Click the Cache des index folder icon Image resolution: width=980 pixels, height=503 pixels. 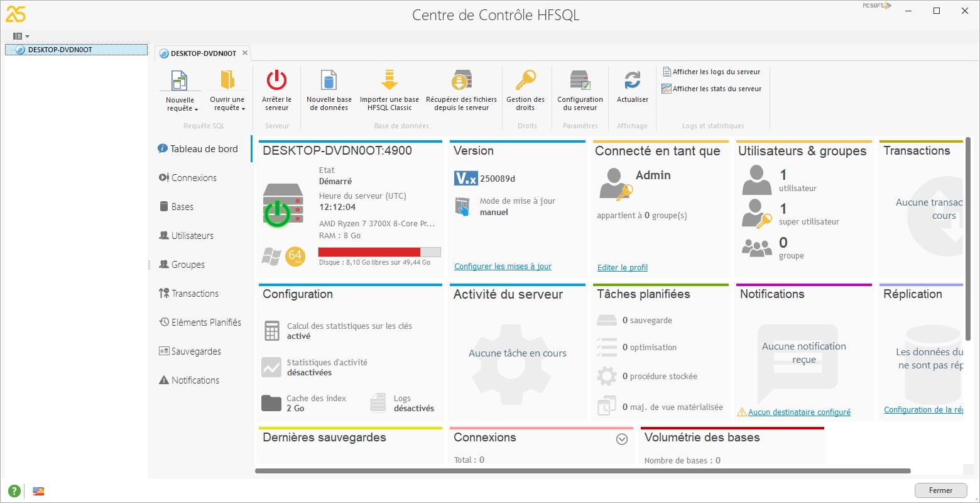271,403
